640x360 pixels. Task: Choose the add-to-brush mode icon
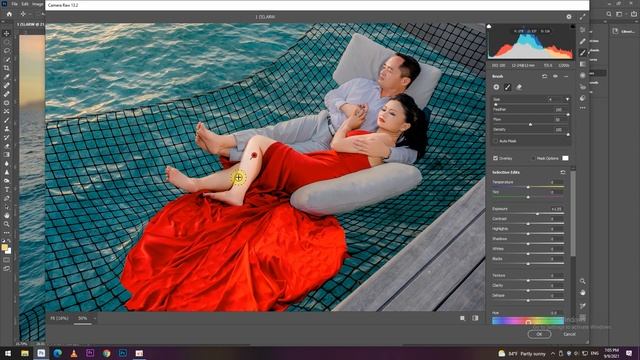coord(507,87)
